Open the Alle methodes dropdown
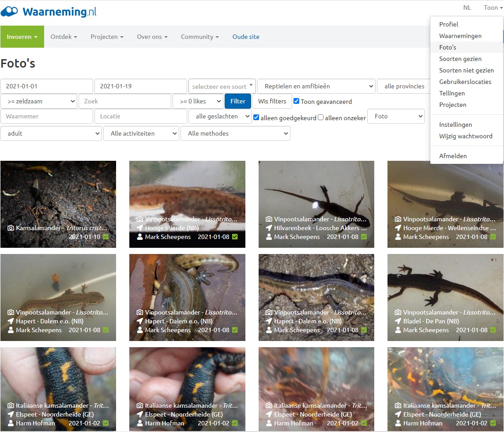This screenshot has height=432, width=504. coord(235,133)
